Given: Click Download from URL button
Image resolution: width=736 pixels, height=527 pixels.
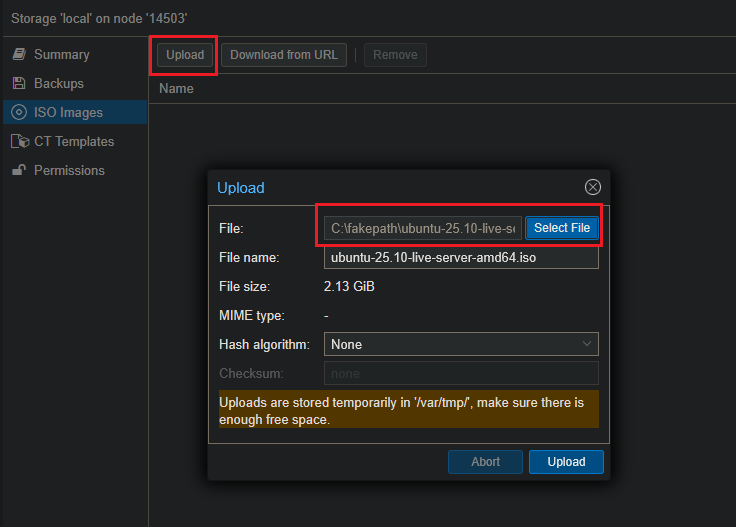Looking at the screenshot, I should [284, 55].
